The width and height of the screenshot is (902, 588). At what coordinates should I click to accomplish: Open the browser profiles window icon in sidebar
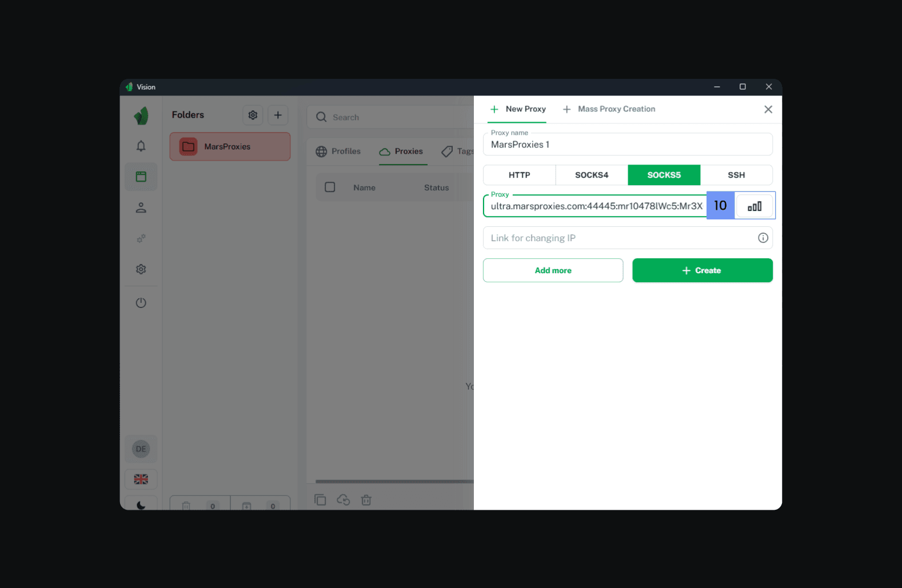pyautogui.click(x=141, y=177)
